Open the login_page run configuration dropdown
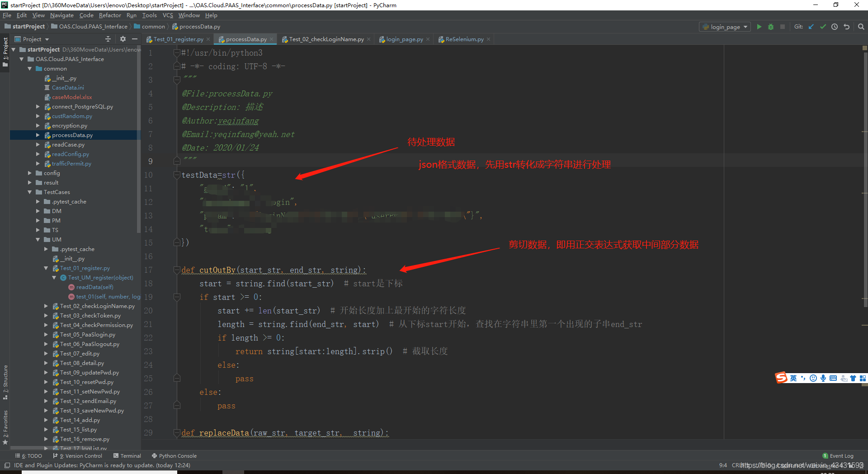The width and height of the screenshot is (868, 474). point(725,27)
